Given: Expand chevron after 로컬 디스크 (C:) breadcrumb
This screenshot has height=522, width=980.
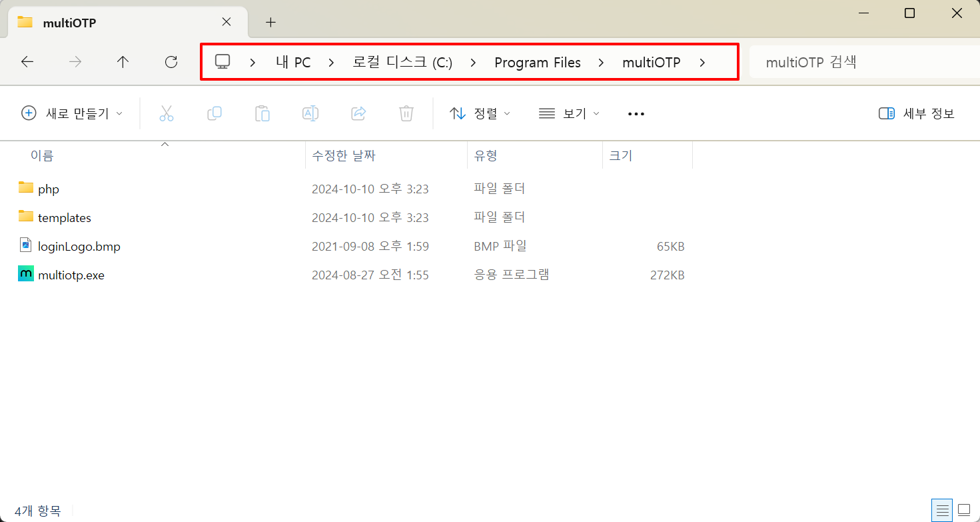Looking at the screenshot, I should [x=473, y=63].
